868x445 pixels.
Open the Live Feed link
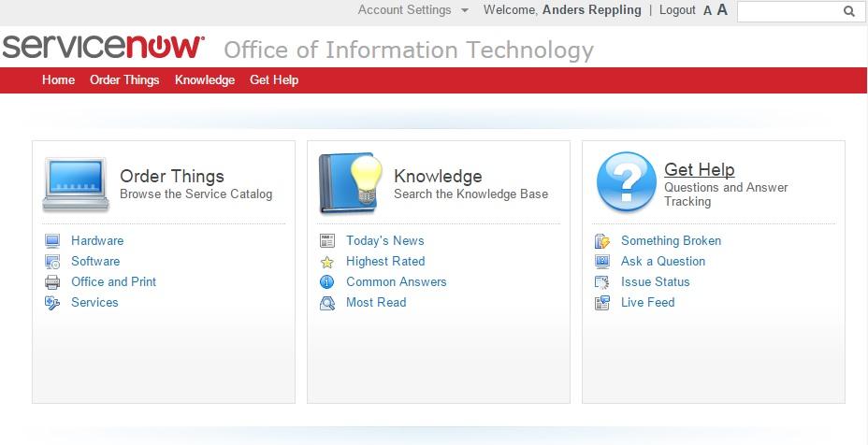click(647, 302)
